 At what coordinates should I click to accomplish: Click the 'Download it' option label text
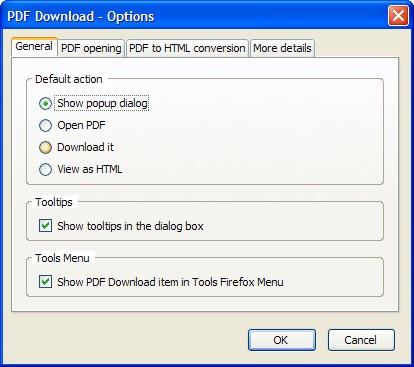(x=85, y=147)
